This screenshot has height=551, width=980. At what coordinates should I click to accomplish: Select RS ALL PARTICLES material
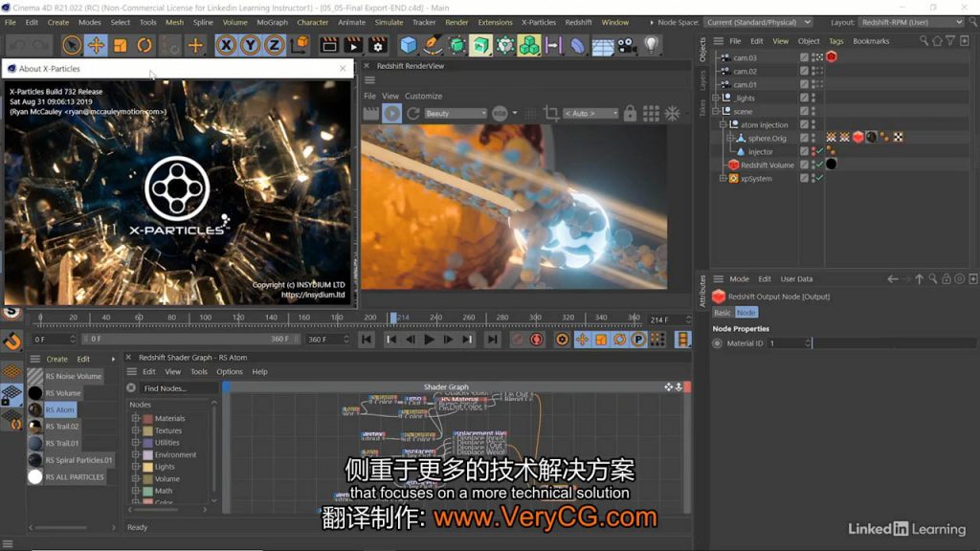[x=75, y=476]
